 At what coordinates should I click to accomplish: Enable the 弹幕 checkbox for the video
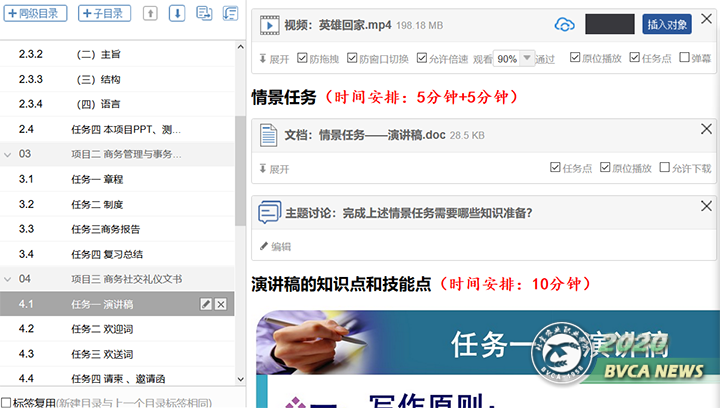[x=683, y=59]
